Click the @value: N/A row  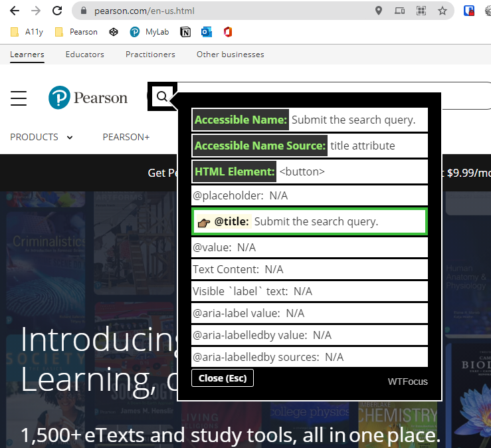point(310,247)
